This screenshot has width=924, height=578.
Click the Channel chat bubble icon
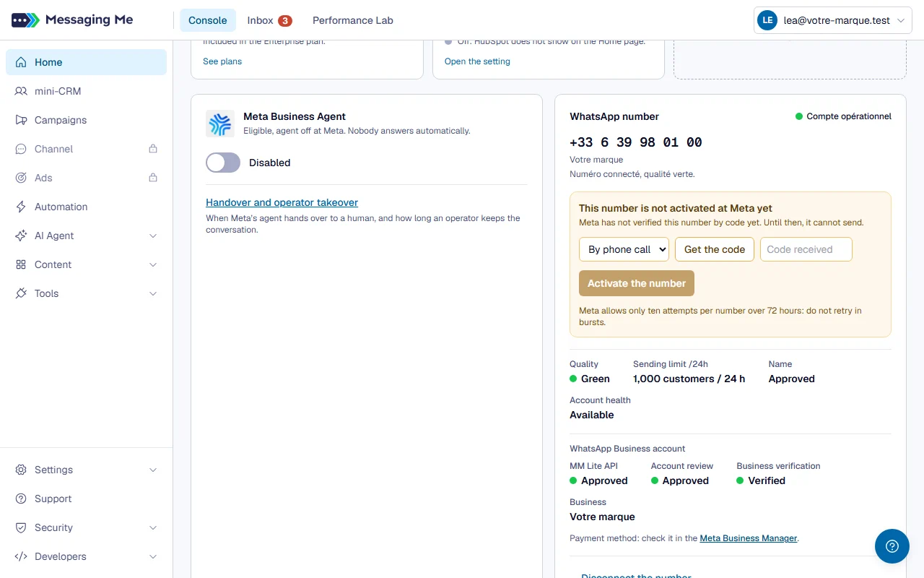coord(21,149)
